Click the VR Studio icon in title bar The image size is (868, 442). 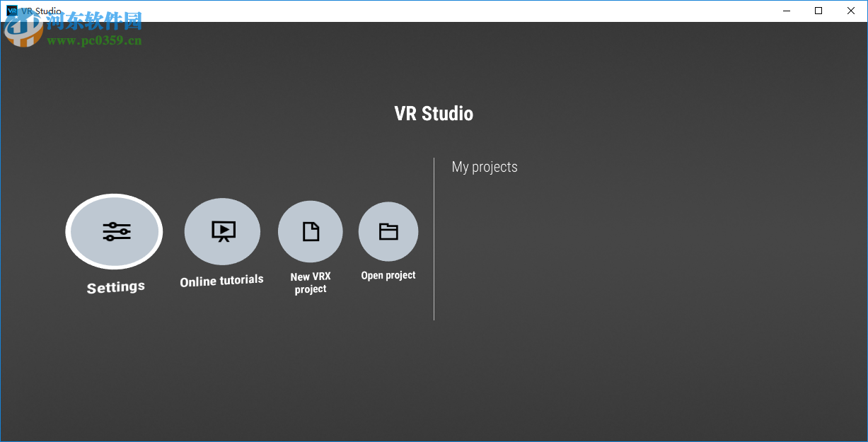point(11,11)
